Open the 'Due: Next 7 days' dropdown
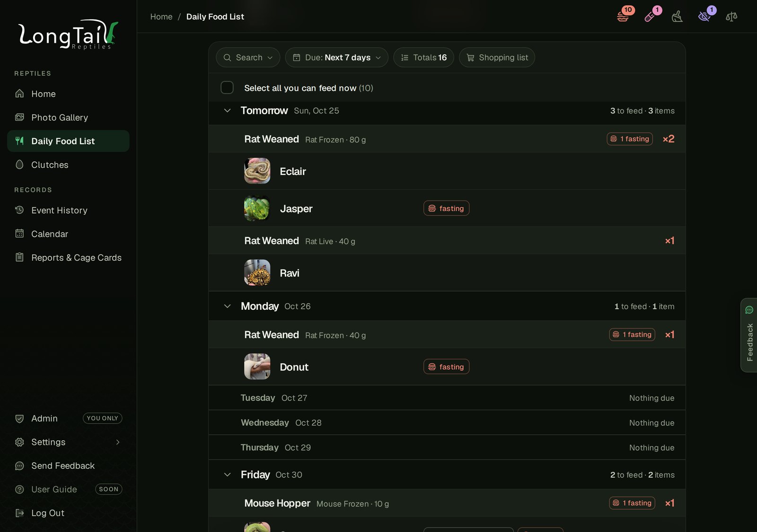 pyautogui.click(x=336, y=57)
